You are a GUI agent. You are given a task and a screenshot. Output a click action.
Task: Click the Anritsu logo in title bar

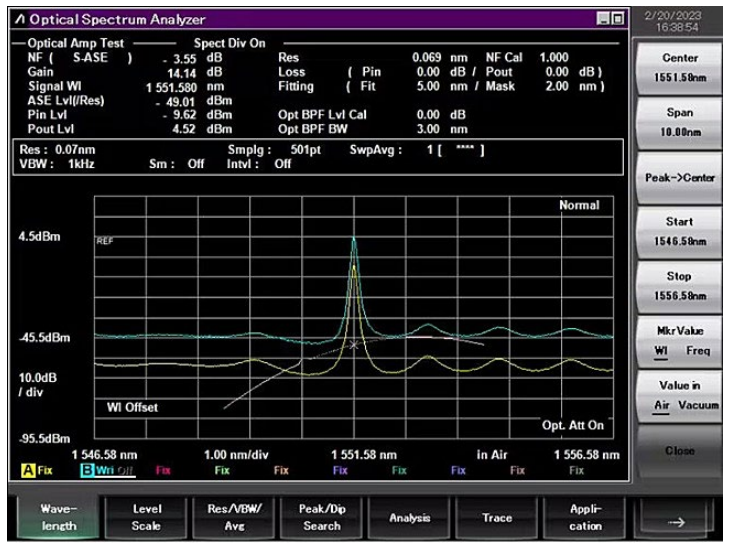tap(20, 19)
